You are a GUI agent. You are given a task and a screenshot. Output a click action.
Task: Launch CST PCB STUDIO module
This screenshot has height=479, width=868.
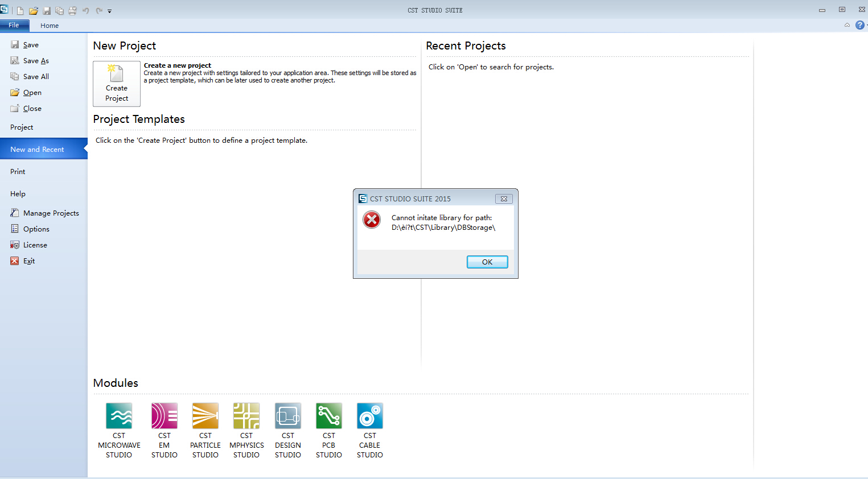pos(329,431)
